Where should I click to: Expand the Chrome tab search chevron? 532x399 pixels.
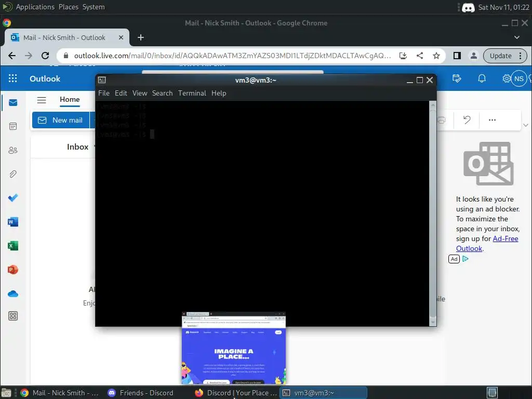coord(517,37)
